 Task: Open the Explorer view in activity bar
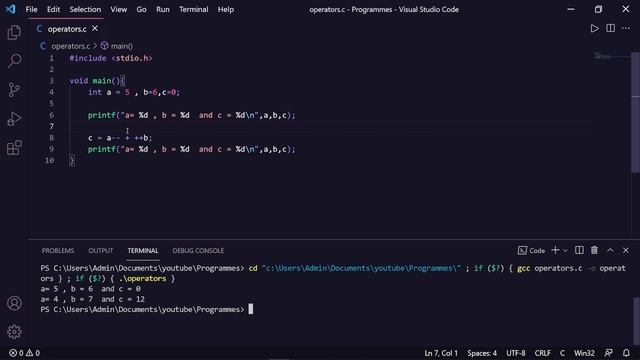[14, 32]
